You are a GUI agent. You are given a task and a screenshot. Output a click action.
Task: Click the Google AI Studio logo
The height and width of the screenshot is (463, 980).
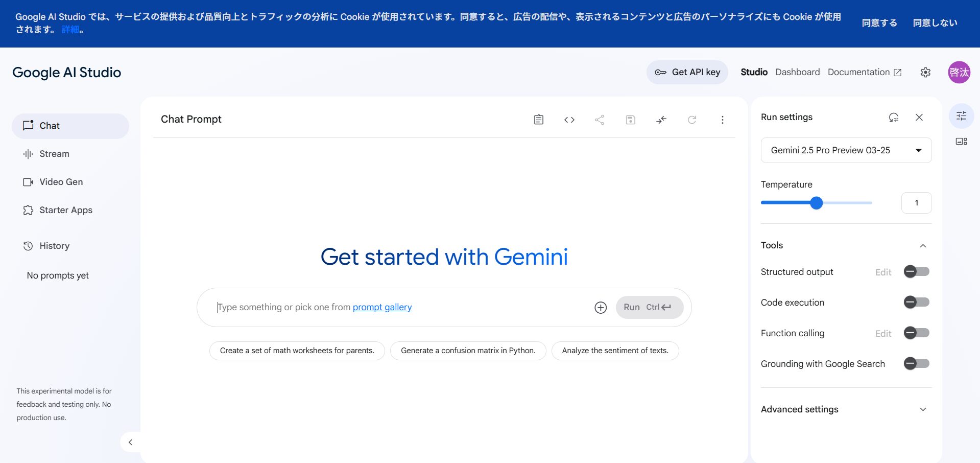point(67,73)
